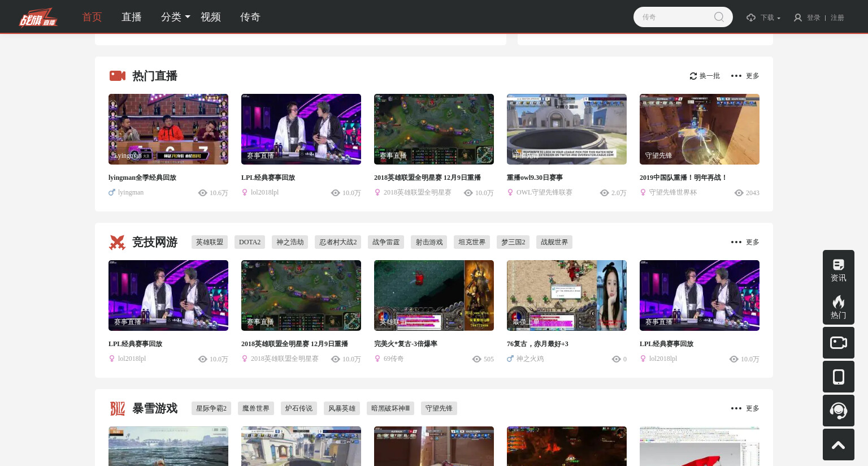Select the 坦克世界 game tag

click(x=472, y=242)
